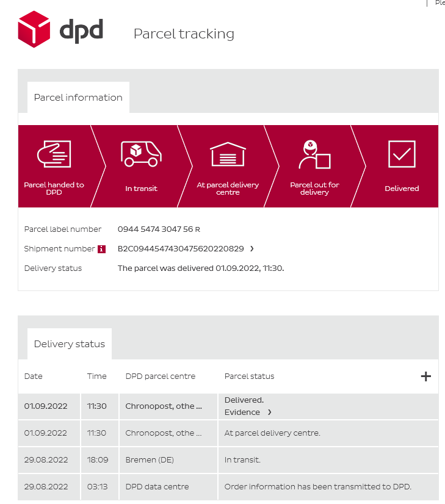This screenshot has height=504, width=445.
Task: Open the Evidence chevron for delivered parcel
Action: [269, 412]
